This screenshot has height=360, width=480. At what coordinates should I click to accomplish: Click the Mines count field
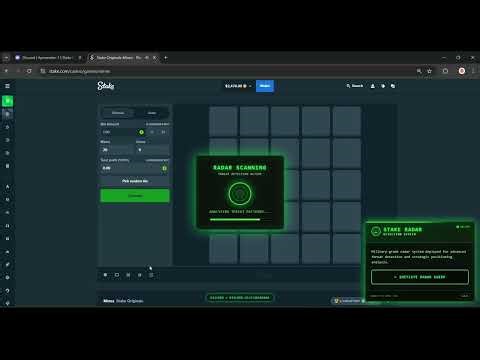click(117, 150)
